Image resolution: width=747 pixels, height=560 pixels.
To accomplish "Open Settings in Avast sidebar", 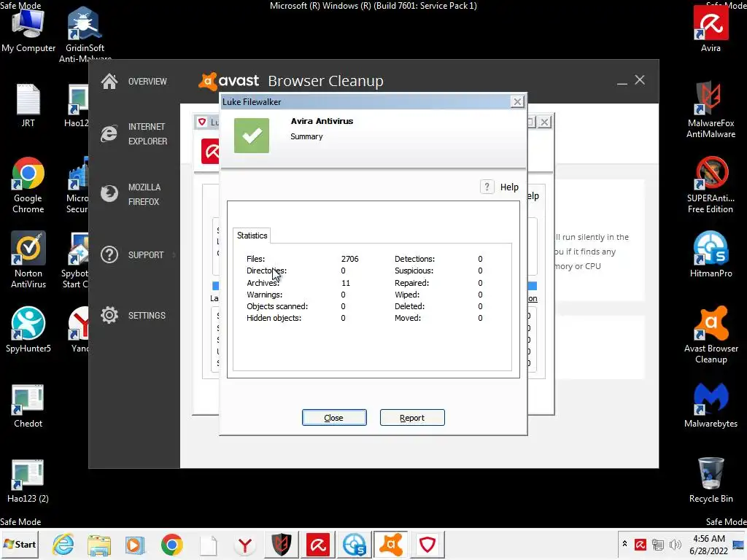I will pyautogui.click(x=133, y=315).
